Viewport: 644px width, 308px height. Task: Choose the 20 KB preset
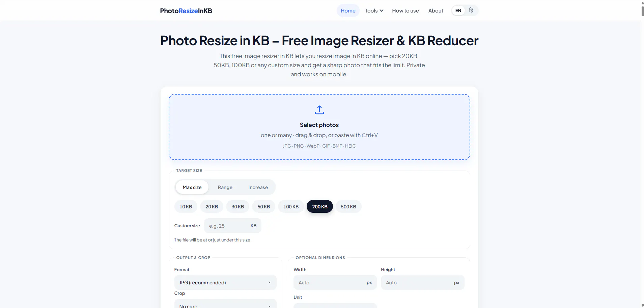(212, 207)
